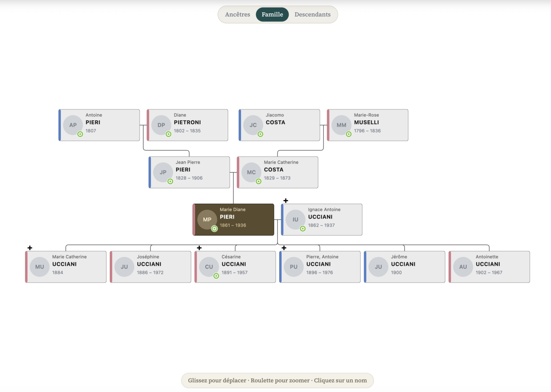Screen dimensions: 551x392
Task: Click green marker on Marie-Rose Muselli's avatar
Action: point(349,134)
